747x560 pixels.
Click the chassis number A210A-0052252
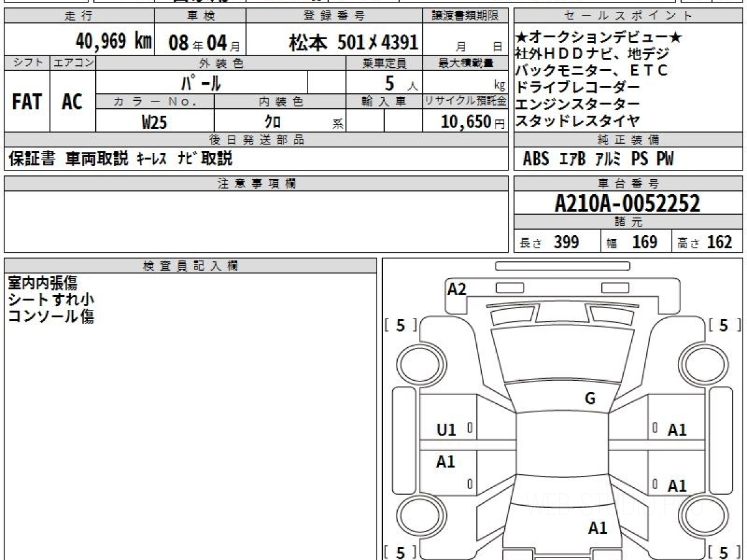tap(627, 203)
